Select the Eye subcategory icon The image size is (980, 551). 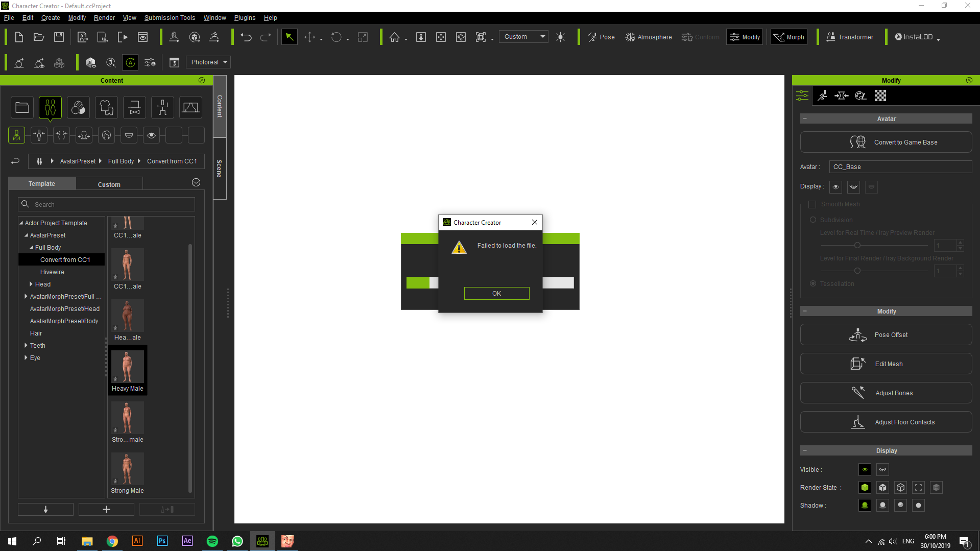(x=151, y=135)
